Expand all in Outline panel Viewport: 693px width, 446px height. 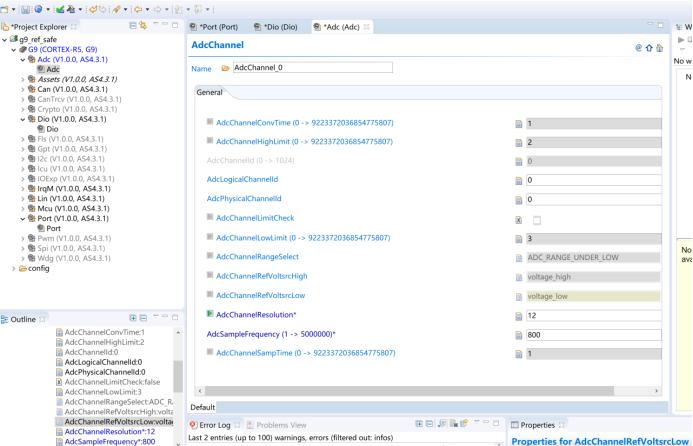(x=133, y=318)
